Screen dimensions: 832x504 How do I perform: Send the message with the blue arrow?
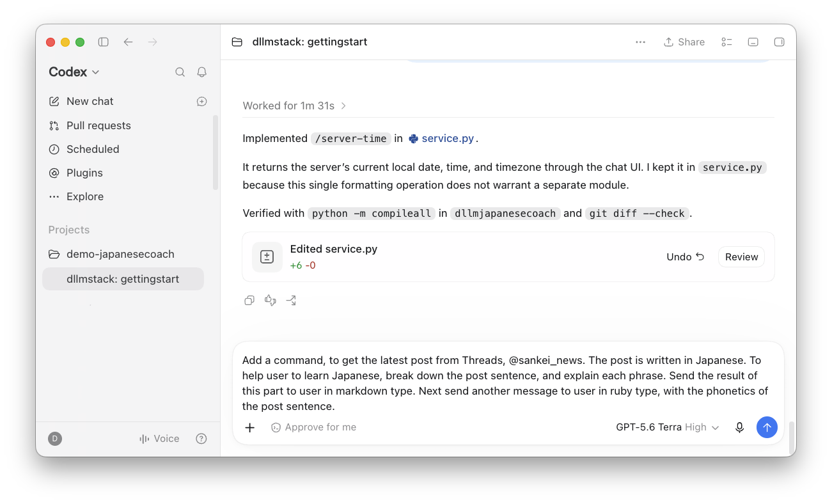[767, 427]
